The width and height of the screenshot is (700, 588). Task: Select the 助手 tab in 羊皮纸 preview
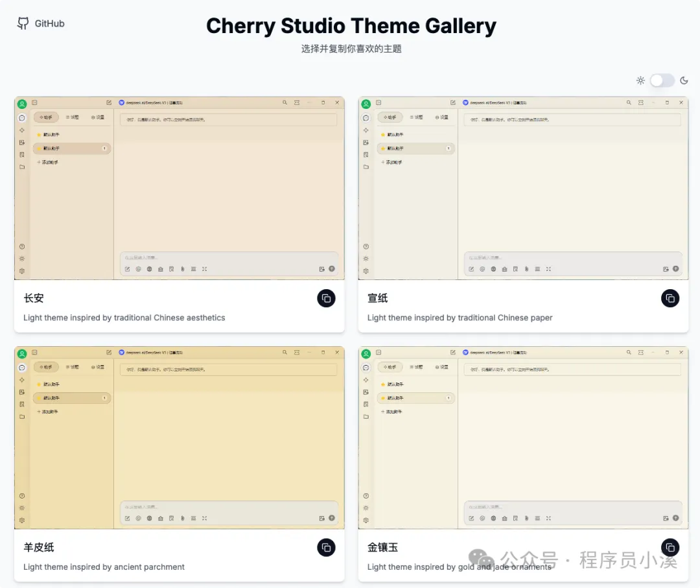tap(46, 367)
